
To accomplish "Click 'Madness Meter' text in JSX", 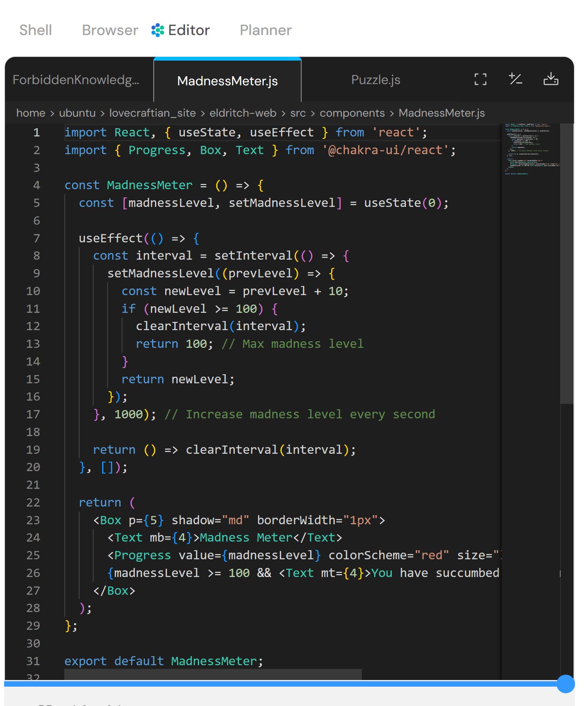I will click(246, 537).
